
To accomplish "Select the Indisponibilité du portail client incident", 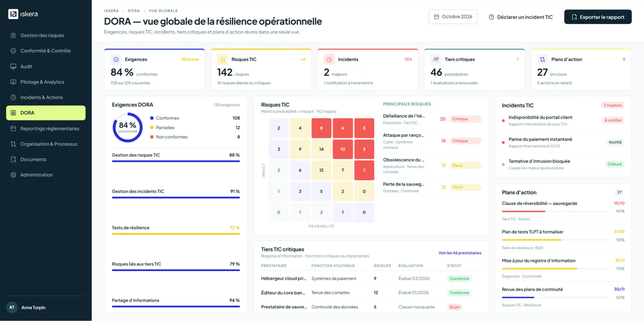I will (563, 120).
